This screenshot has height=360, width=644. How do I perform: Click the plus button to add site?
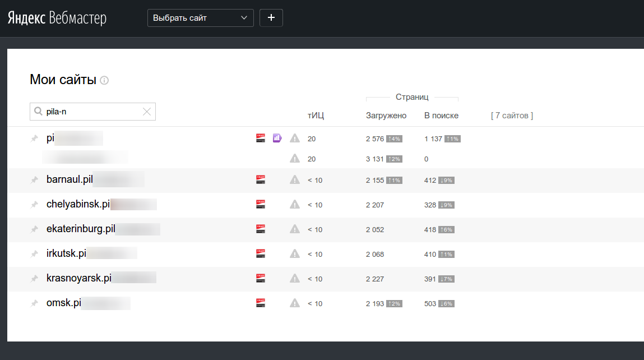tap(271, 18)
